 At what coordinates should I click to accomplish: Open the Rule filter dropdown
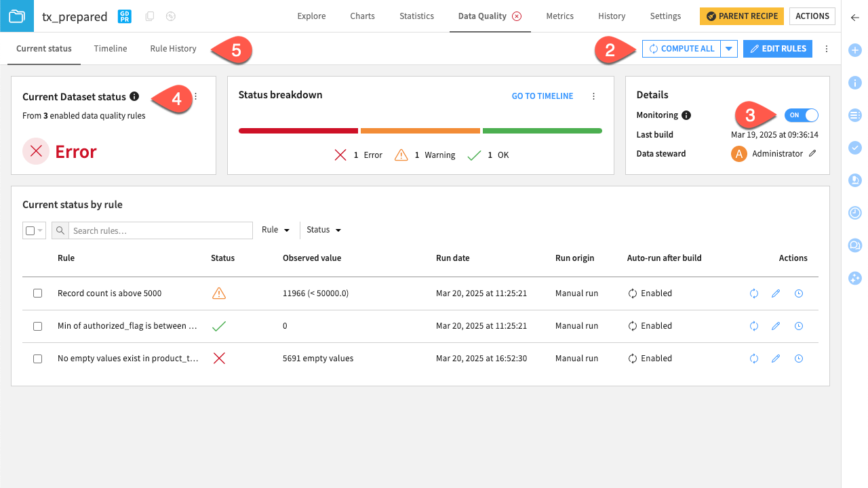(x=275, y=230)
